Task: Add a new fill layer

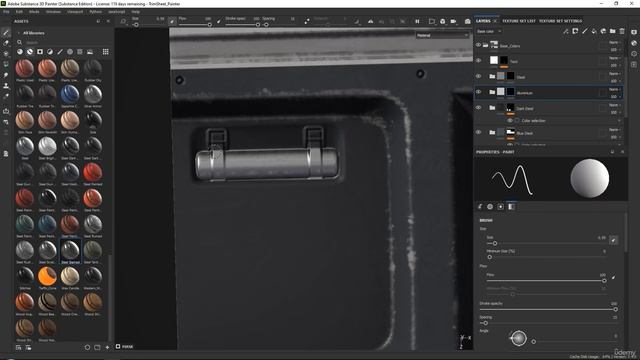Action: tap(594, 31)
